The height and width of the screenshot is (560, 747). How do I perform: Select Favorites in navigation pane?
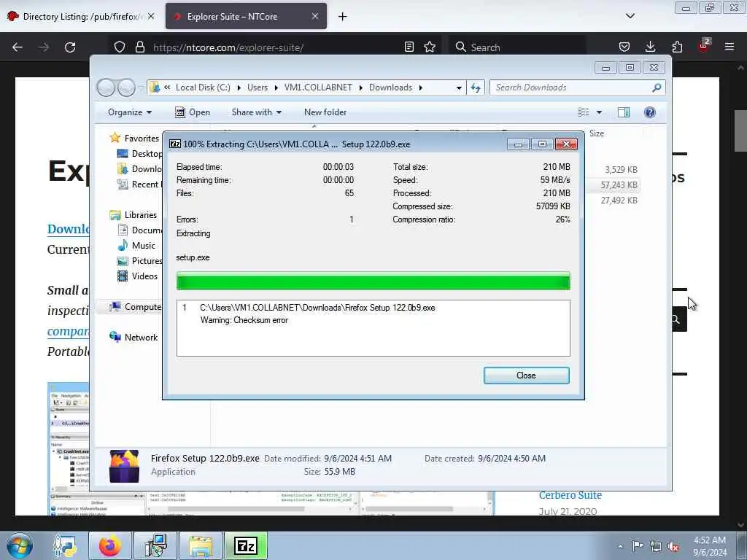pos(135,138)
